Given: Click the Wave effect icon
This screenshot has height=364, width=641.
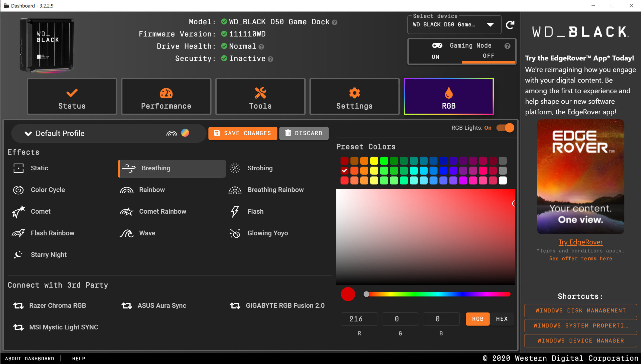Looking at the screenshot, I should click(126, 233).
